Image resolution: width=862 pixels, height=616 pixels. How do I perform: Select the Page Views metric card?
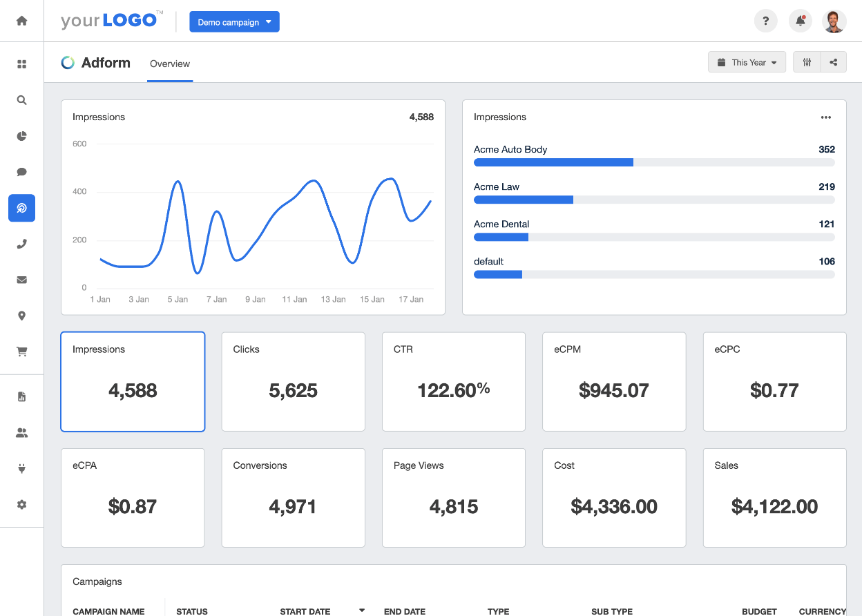click(x=454, y=498)
